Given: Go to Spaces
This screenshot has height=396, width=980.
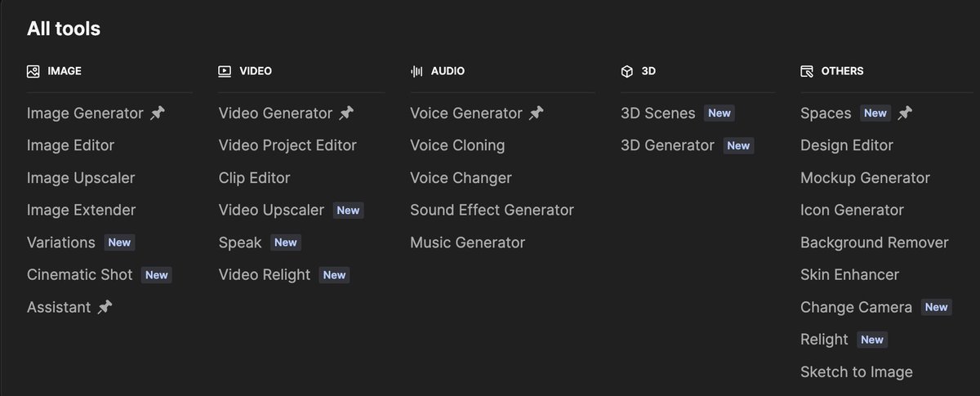Looking at the screenshot, I should pyautogui.click(x=826, y=113).
